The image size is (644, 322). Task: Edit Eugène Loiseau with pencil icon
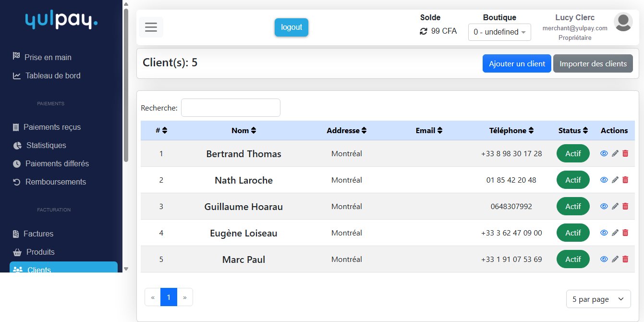point(615,233)
